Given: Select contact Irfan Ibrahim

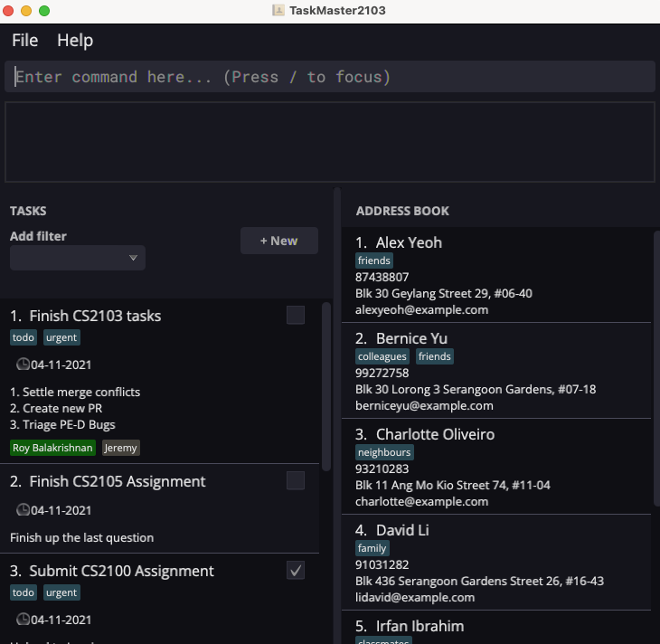Looking at the screenshot, I should (420, 626).
